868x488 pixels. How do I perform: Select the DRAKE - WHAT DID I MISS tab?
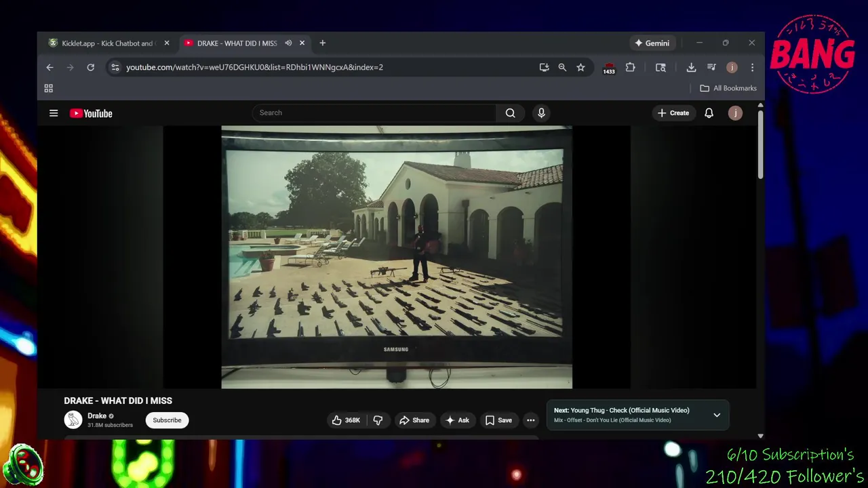(237, 43)
